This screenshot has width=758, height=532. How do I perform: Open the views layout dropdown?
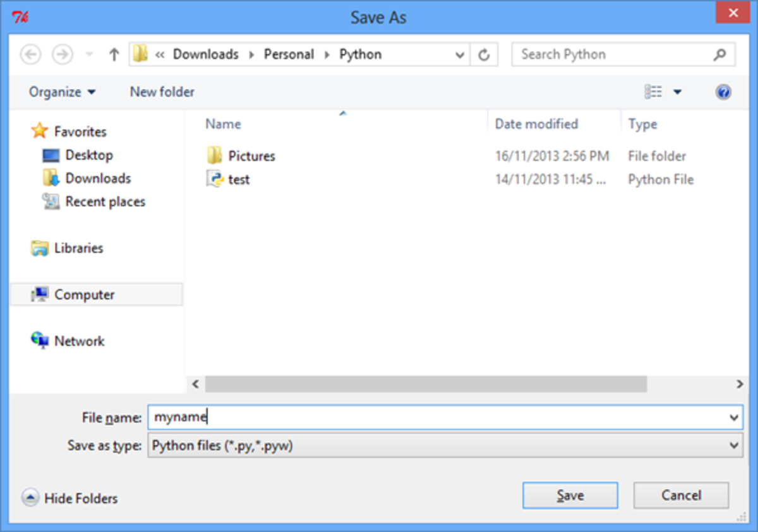(x=677, y=92)
